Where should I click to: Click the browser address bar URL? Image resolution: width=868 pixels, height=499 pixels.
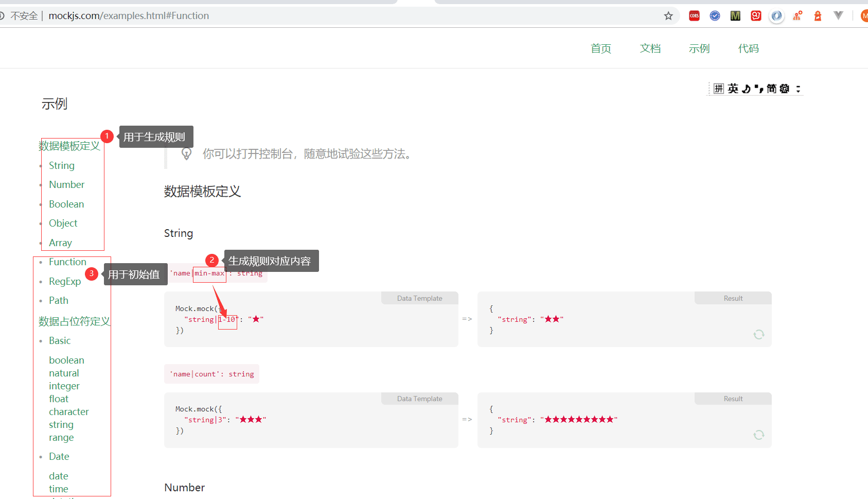coord(129,16)
